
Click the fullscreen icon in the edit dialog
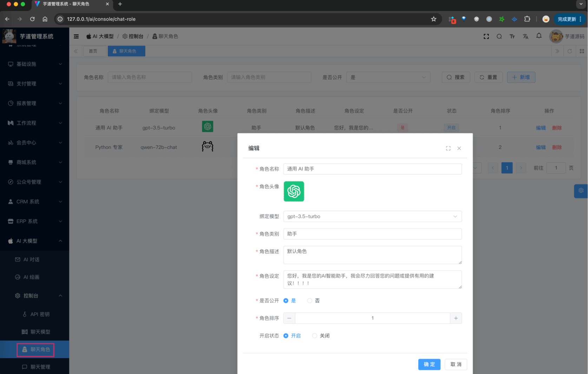click(x=448, y=148)
